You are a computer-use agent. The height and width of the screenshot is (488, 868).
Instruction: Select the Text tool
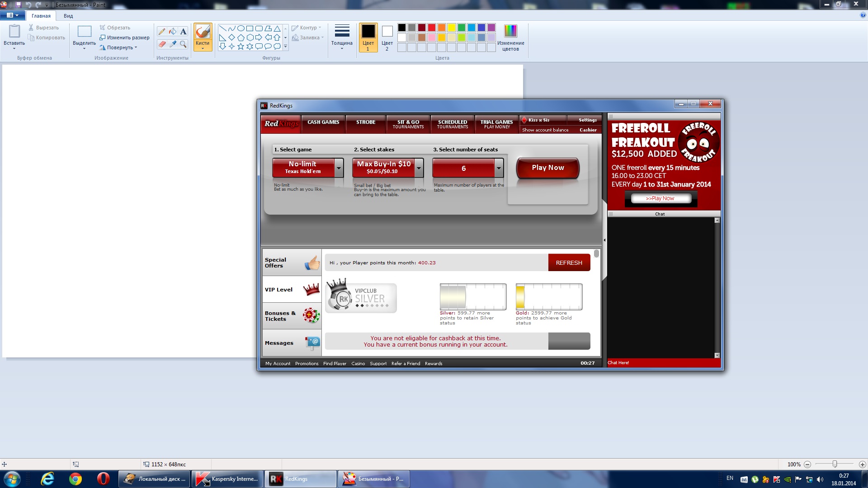coord(183,32)
